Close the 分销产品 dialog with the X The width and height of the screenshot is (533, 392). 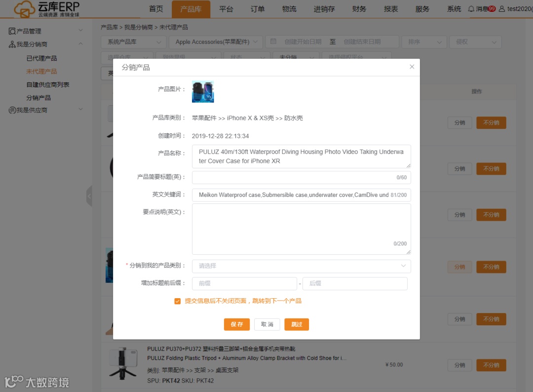(412, 67)
